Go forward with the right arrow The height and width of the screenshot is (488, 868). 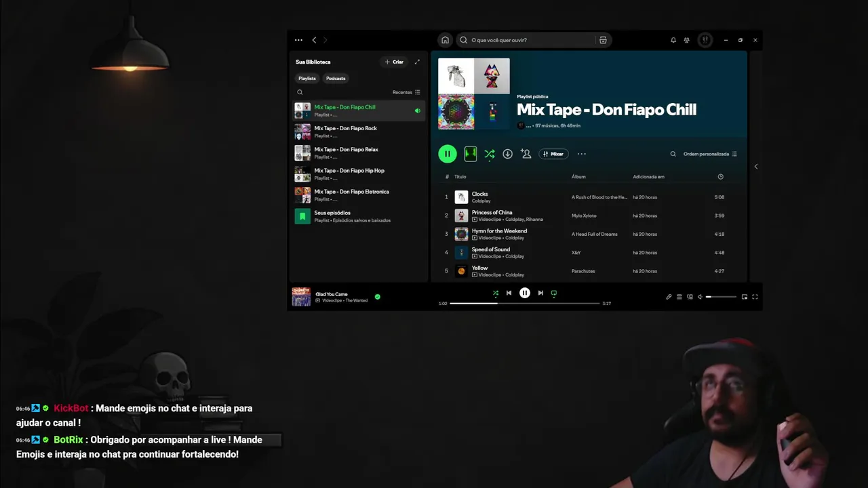coord(325,40)
